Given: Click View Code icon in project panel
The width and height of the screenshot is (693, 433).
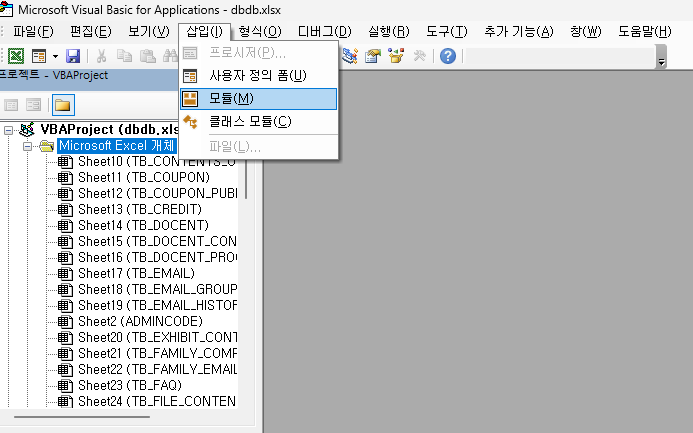Looking at the screenshot, I should [11, 105].
